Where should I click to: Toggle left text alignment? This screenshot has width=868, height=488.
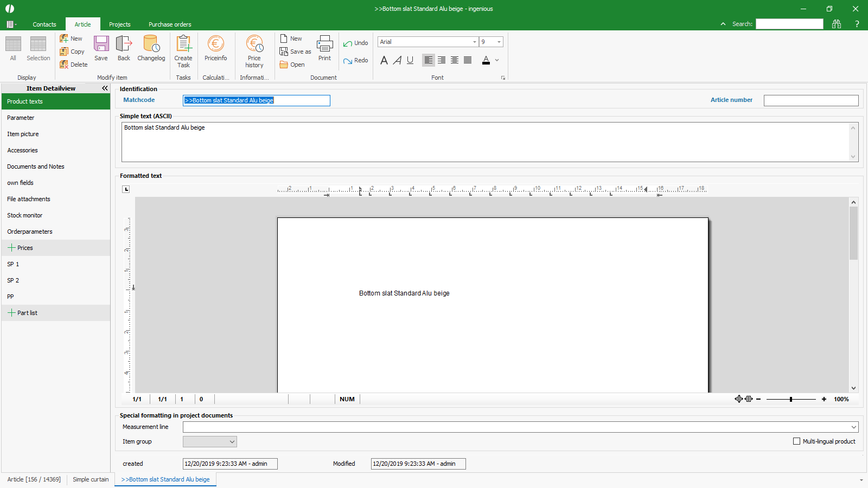click(x=429, y=60)
